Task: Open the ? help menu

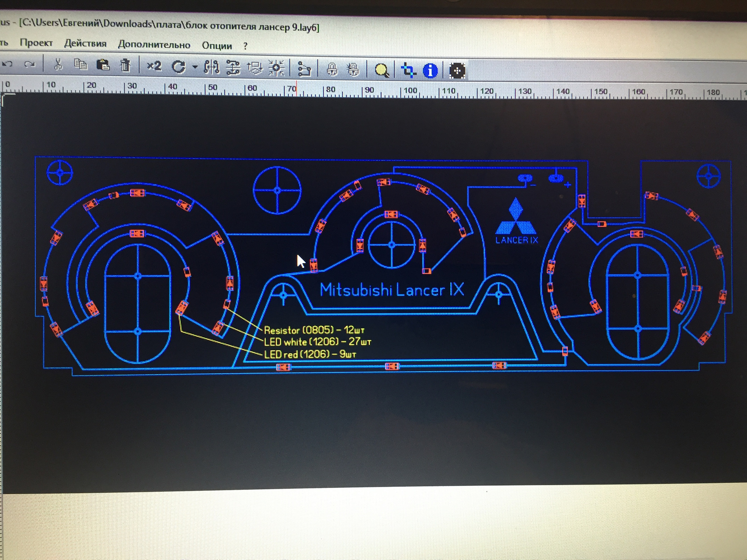Action: coord(245,46)
